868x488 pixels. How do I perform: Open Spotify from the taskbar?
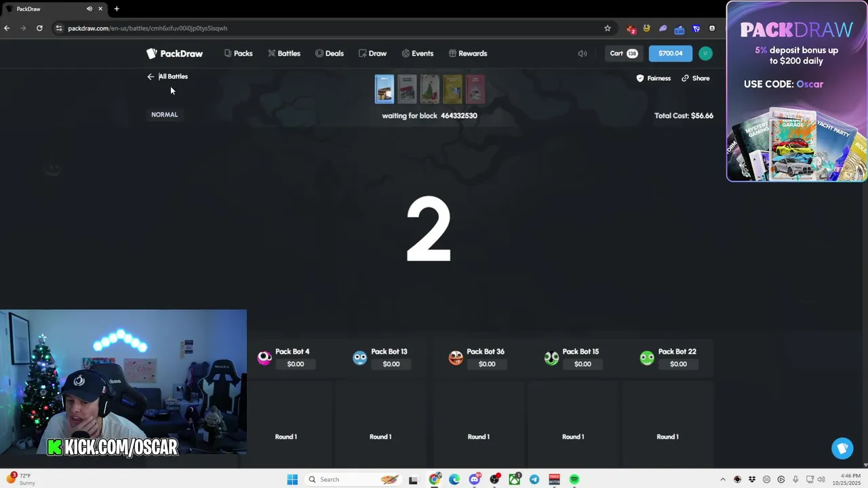coord(574,480)
